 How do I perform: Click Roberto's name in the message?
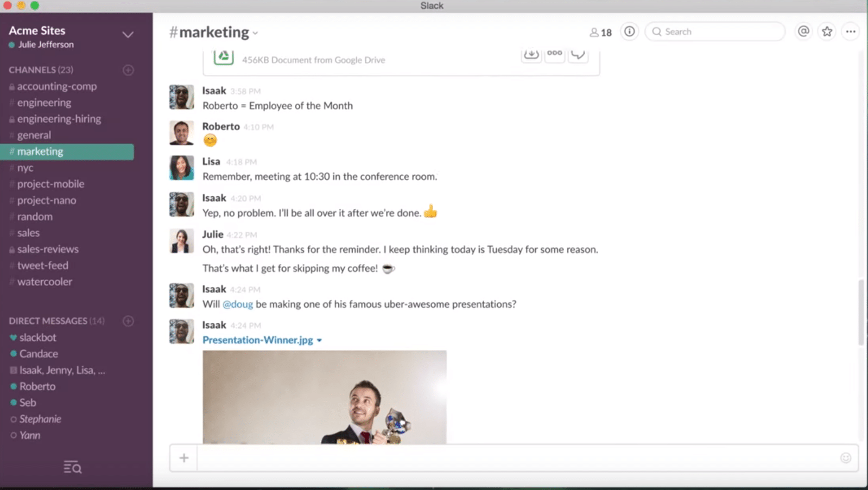coord(221,126)
